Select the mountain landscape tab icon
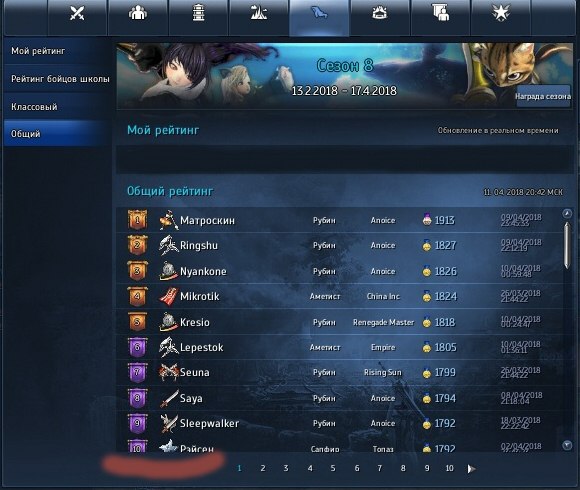580x490 pixels. (259, 13)
